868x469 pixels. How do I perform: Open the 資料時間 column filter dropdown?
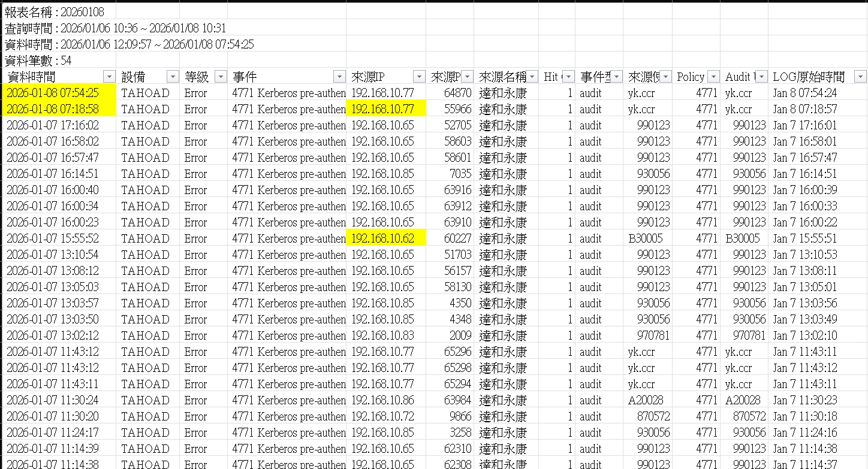click(109, 77)
